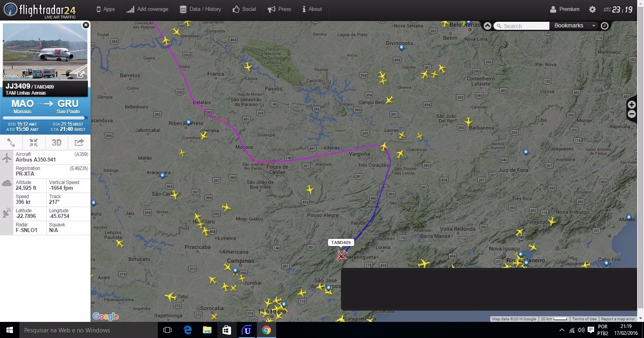Open the About menu
644x338 pixels.
point(312,9)
